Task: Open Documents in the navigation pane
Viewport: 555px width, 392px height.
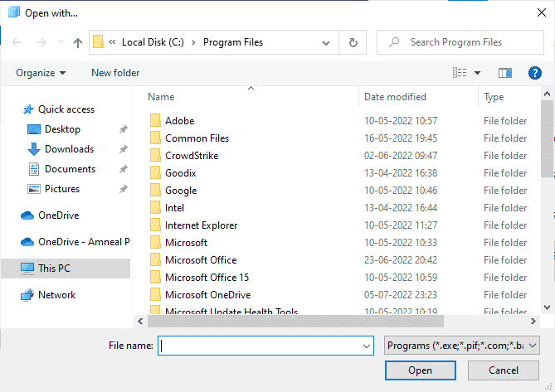Action: pyautogui.click(x=70, y=169)
